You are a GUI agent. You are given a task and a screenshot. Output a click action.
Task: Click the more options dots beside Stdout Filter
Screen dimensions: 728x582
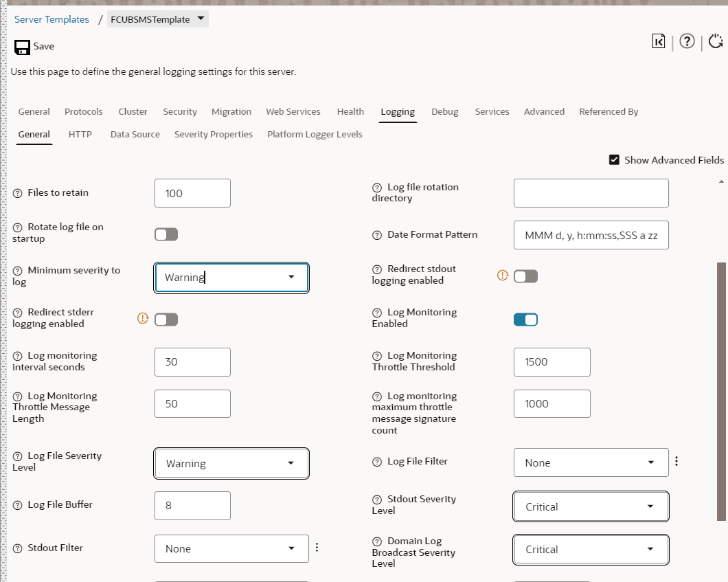(x=317, y=548)
